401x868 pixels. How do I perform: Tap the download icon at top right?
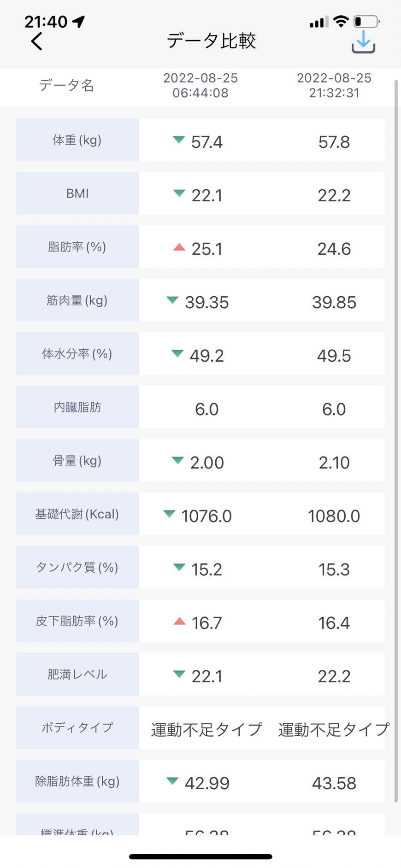(x=363, y=41)
